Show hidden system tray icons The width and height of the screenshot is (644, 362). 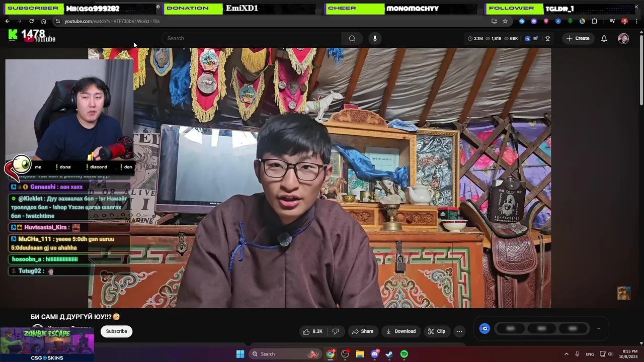566,354
